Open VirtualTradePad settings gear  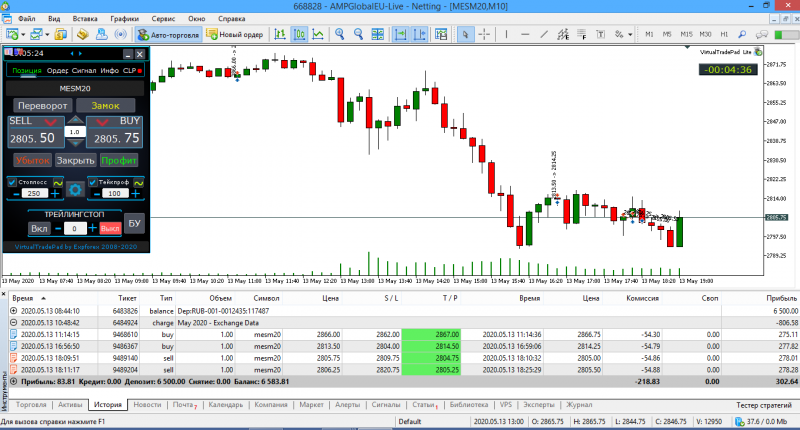pyautogui.click(x=75, y=190)
